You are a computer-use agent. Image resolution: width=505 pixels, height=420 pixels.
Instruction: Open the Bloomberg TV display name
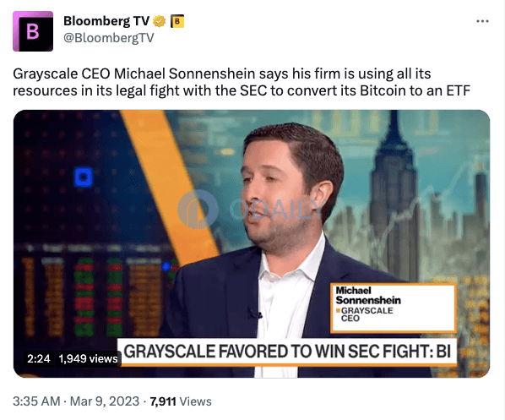click(106, 21)
